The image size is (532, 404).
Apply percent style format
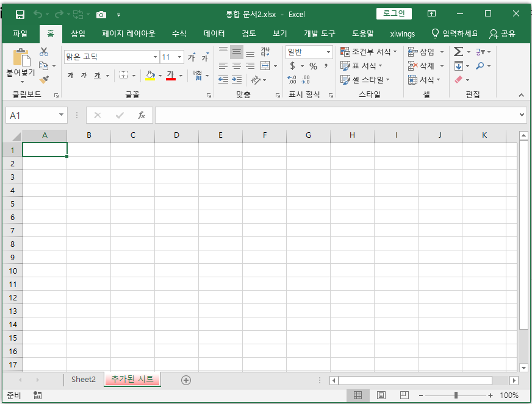click(x=313, y=66)
